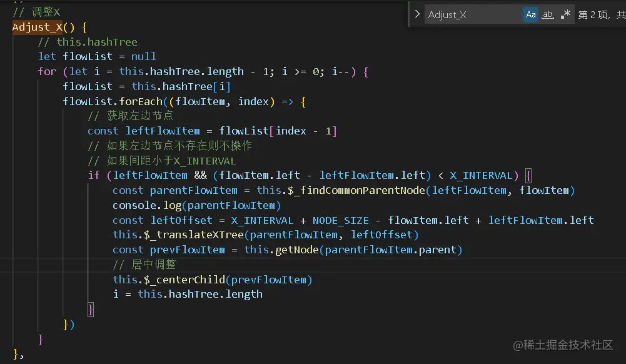Click '$_translateXTree' call

194,235
